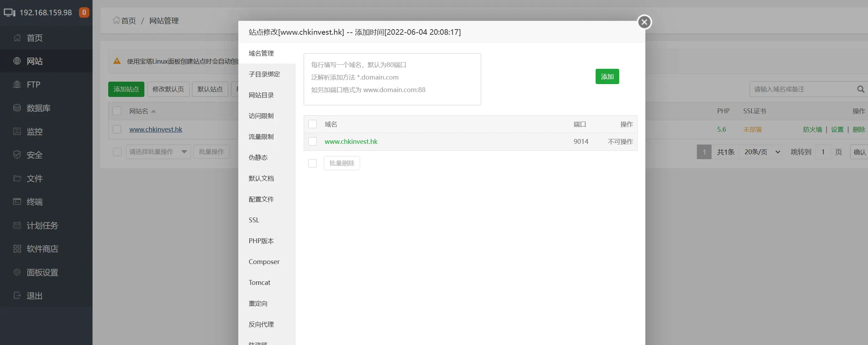Click the 跳转到 page number field

(x=823, y=152)
